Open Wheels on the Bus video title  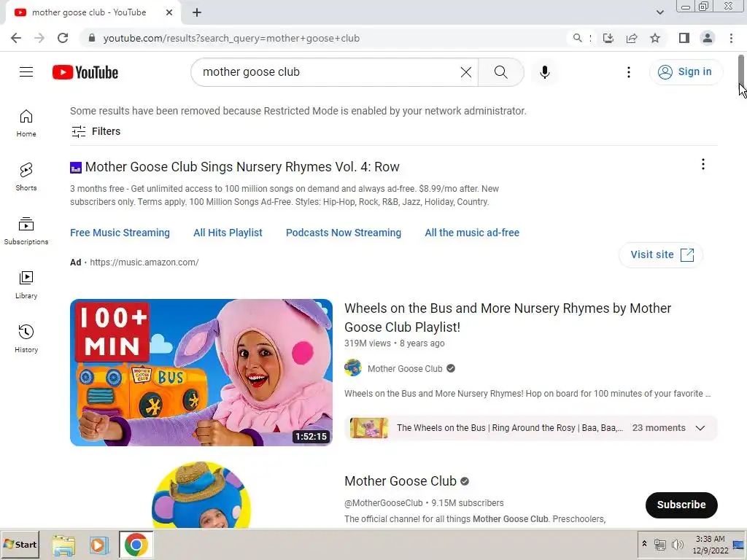point(508,318)
